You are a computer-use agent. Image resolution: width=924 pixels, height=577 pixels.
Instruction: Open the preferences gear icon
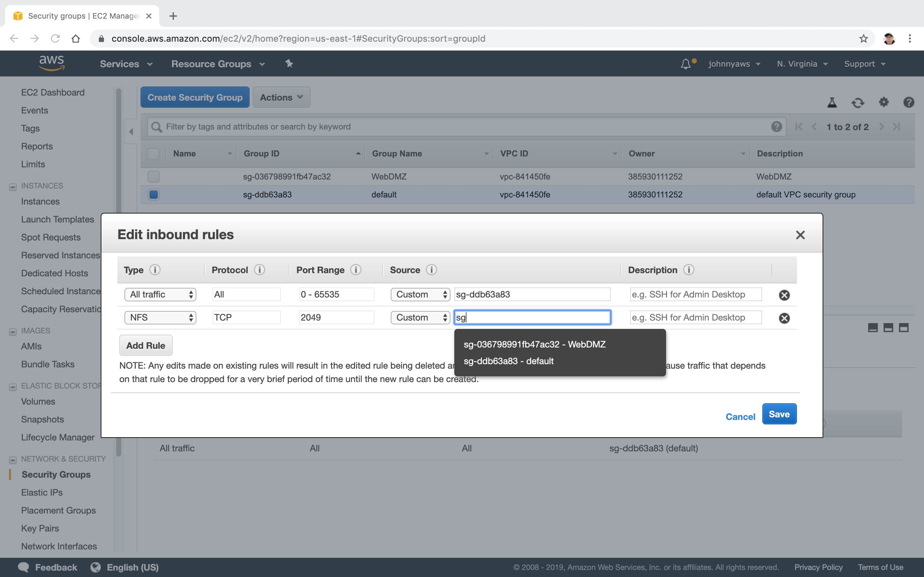pyautogui.click(x=884, y=102)
